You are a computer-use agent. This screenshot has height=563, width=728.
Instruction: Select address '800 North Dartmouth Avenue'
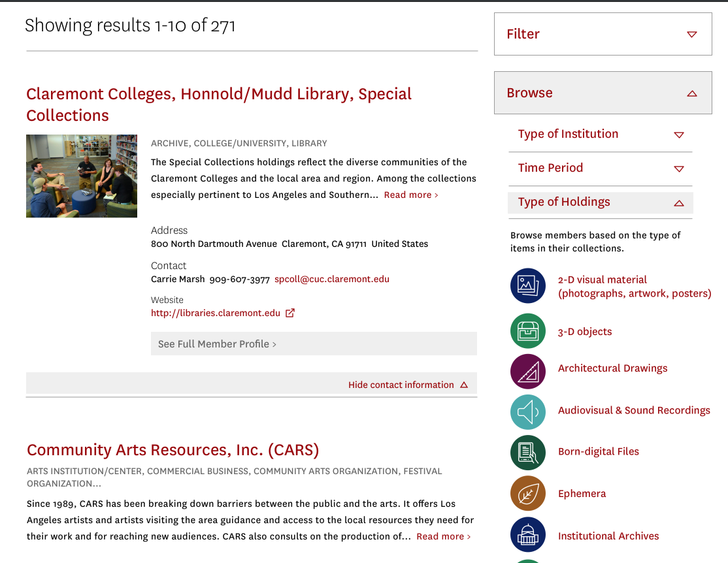point(214,244)
